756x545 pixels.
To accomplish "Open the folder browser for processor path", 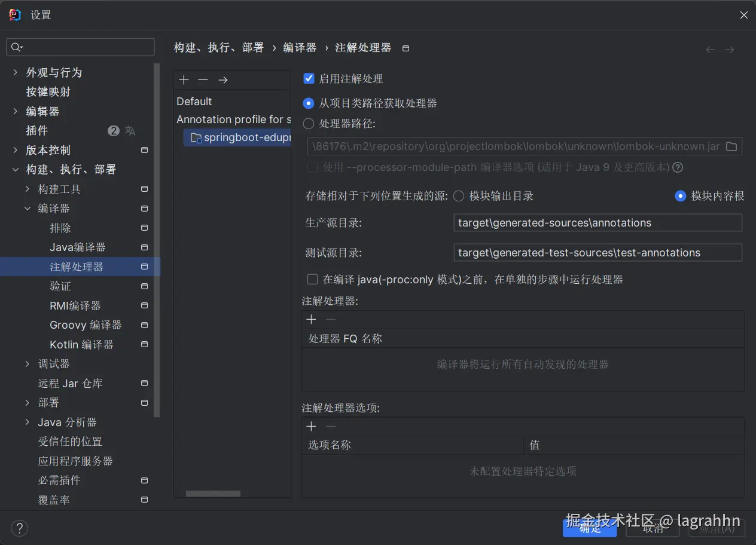I will point(731,146).
